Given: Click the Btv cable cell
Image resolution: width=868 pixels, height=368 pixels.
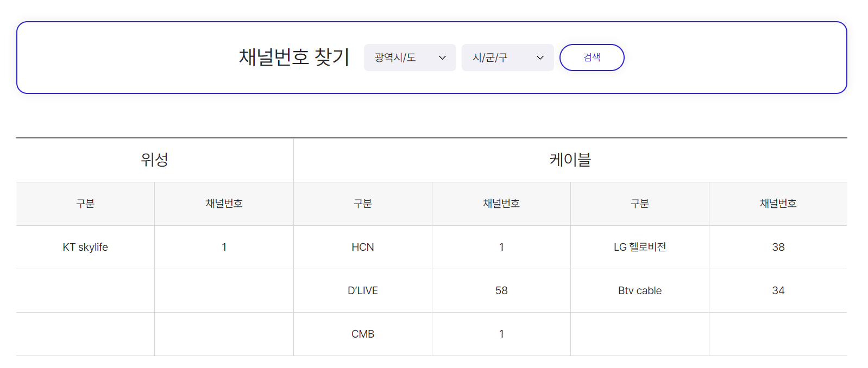Looking at the screenshot, I should click(640, 290).
